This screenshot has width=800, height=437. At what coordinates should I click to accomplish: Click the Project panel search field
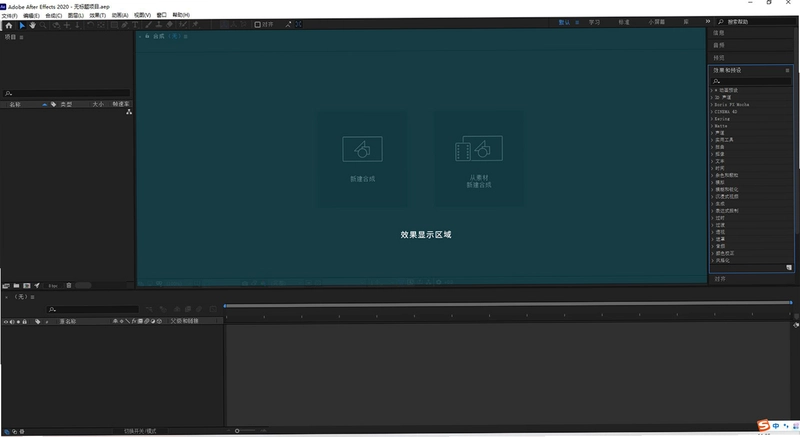point(67,93)
